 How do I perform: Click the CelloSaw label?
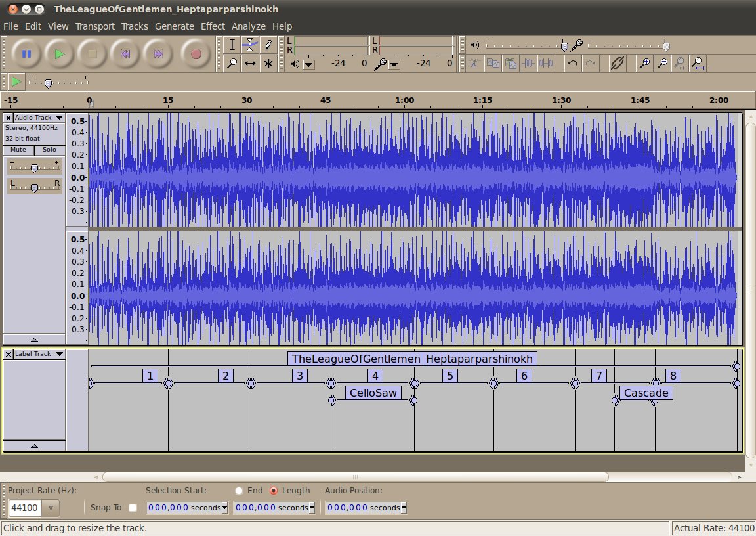[373, 393]
